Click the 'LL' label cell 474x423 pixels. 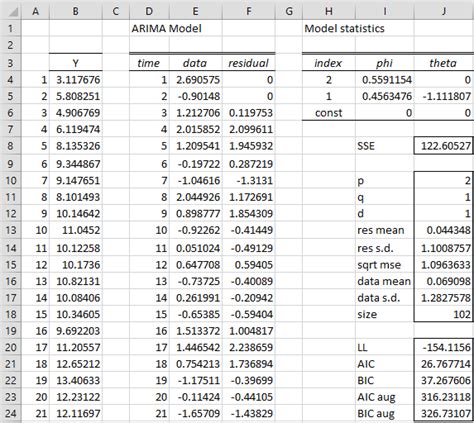385,347
